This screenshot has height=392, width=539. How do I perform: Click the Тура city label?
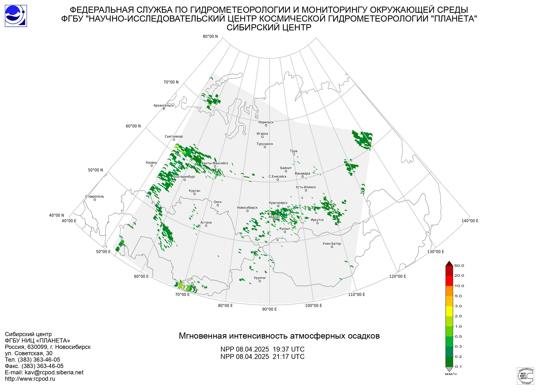(x=294, y=151)
